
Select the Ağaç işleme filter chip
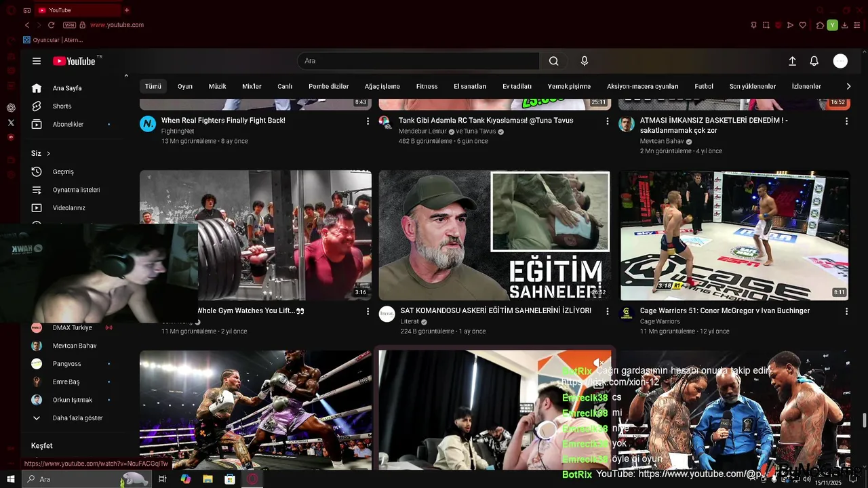[x=382, y=87]
